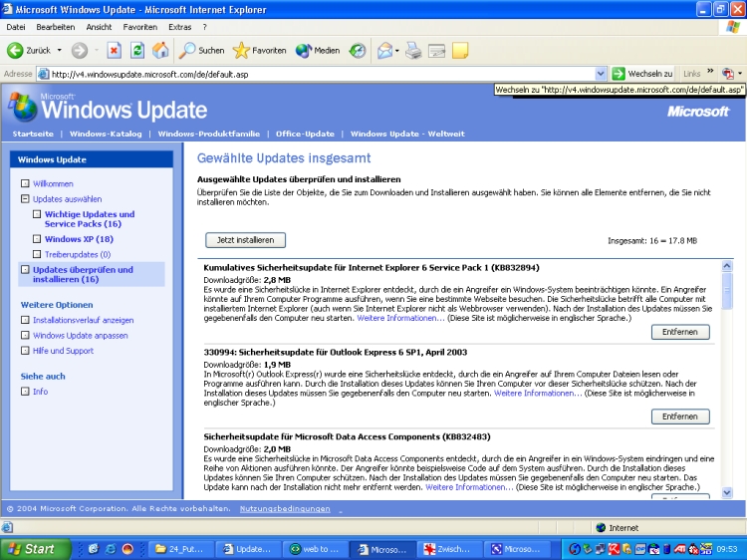Click the Mail envelope icon
The image size is (747, 560).
(x=384, y=50)
